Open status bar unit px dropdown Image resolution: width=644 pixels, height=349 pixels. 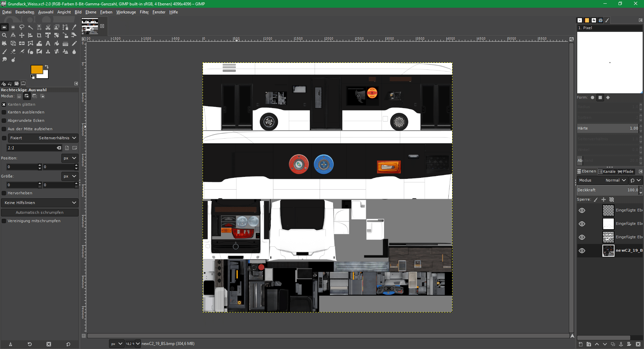(x=116, y=344)
